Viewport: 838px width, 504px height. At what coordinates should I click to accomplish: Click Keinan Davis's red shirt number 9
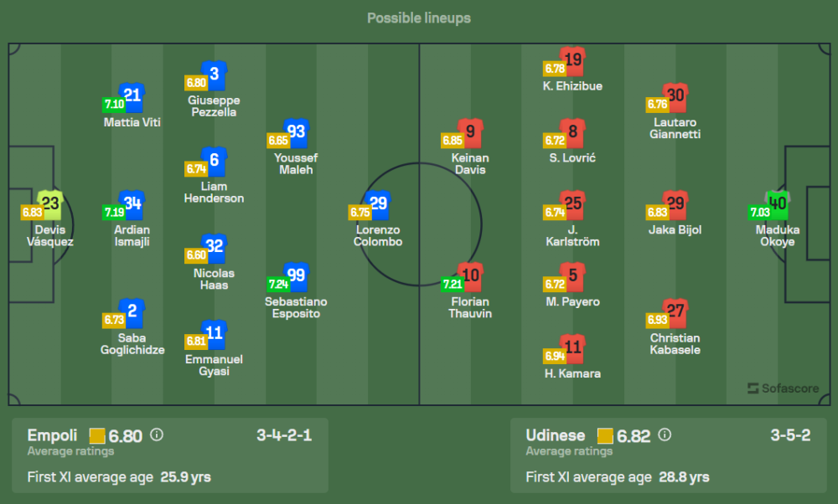pyautogui.click(x=470, y=131)
